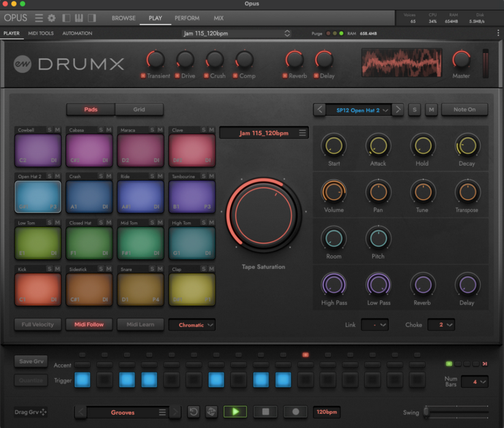This screenshot has width=504, height=428.
Task: Trigger the Crash pad A1
Action: coord(90,196)
